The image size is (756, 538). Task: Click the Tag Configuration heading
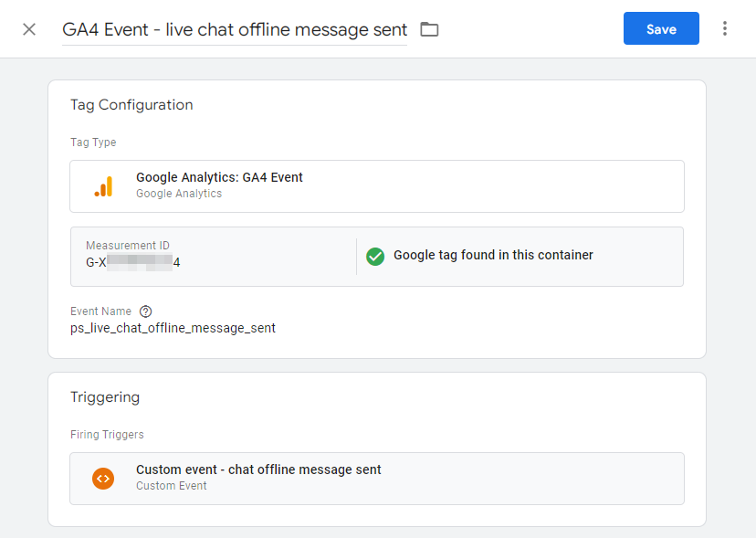[x=131, y=104]
